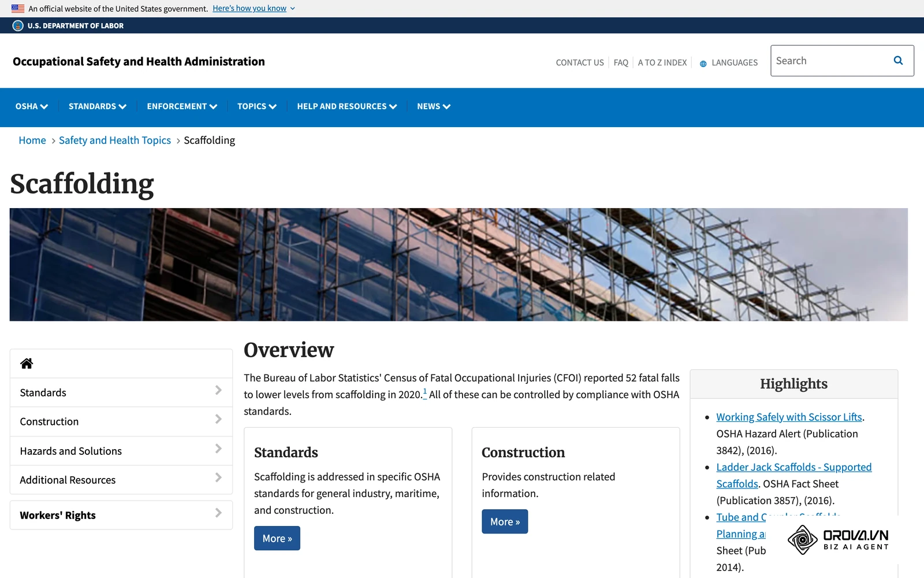Click the home icon in sidebar

click(27, 364)
